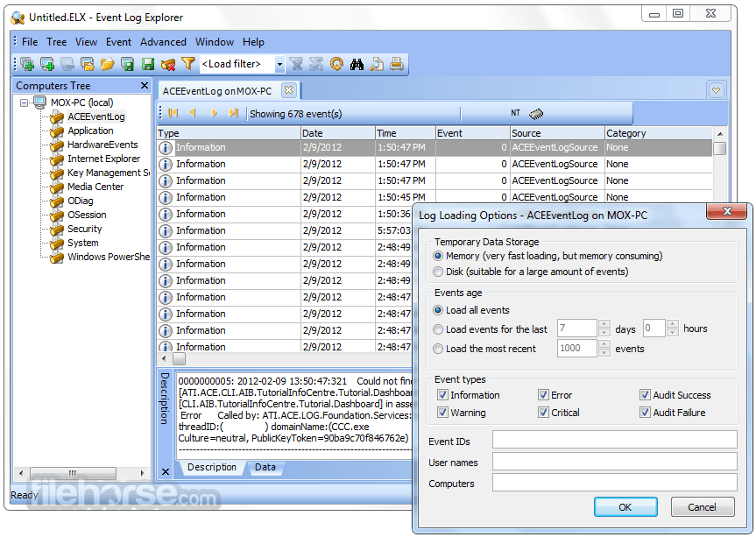This screenshot has width=756, height=537.
Task: Close the ACEEventLog on MOX-PC tab
Action: point(288,90)
